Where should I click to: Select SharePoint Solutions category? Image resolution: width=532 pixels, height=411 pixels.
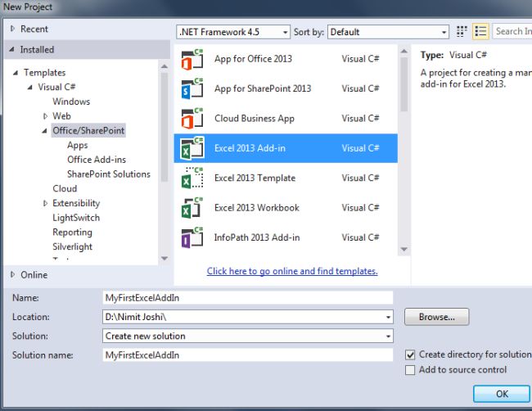[109, 174]
